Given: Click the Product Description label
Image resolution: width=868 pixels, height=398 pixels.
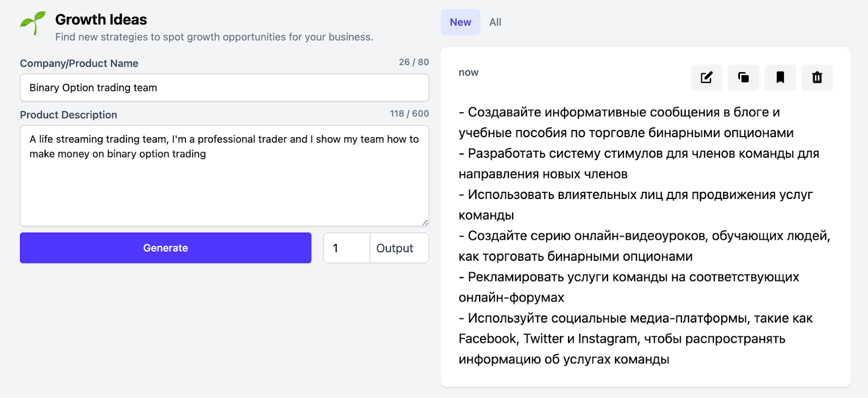Looking at the screenshot, I should pyautogui.click(x=68, y=115).
